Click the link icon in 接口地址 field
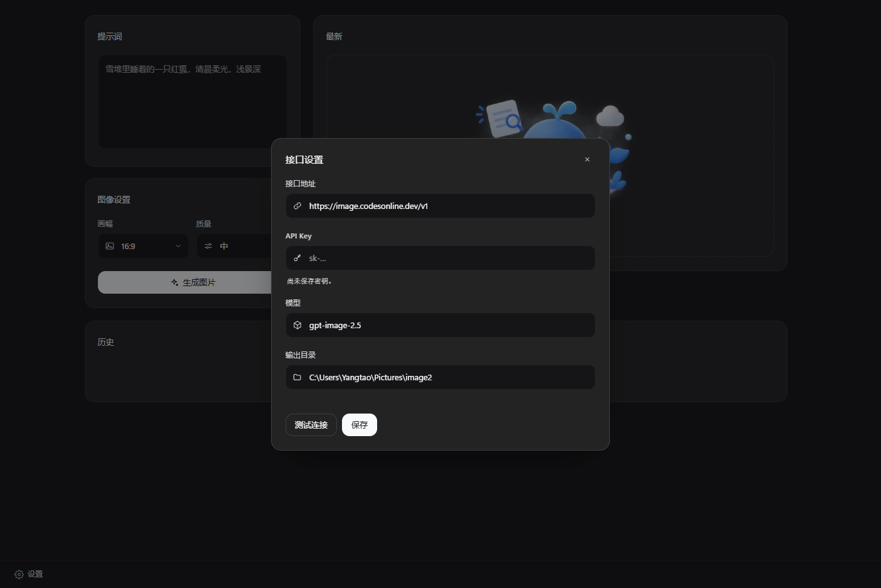881x588 pixels. 297,206
